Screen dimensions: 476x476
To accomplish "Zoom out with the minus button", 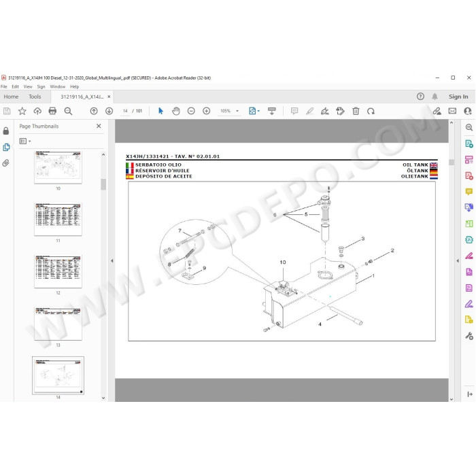I will click(191, 111).
